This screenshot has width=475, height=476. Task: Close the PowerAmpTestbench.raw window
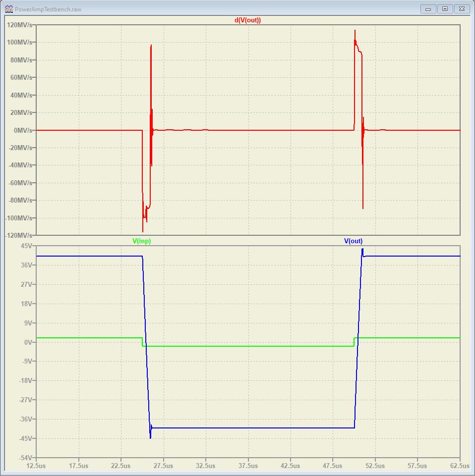pos(462,9)
